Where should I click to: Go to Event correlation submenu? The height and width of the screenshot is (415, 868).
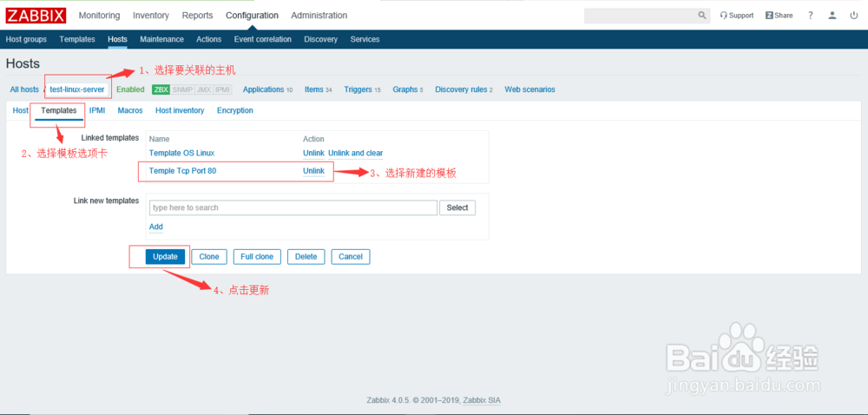[263, 39]
